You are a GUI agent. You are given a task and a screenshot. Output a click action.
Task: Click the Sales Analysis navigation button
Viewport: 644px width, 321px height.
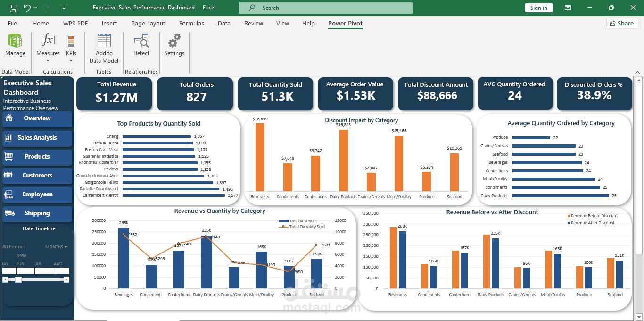pyautogui.click(x=37, y=138)
